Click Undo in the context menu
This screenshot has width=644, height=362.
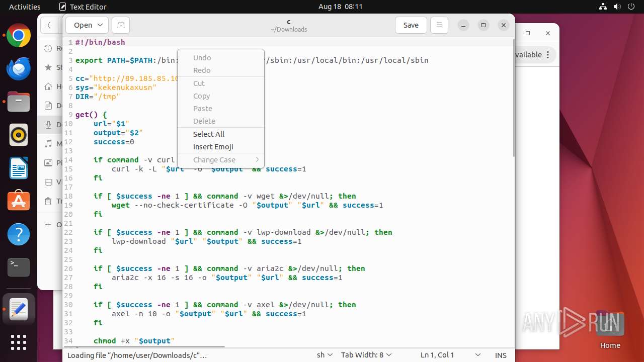click(221, 58)
